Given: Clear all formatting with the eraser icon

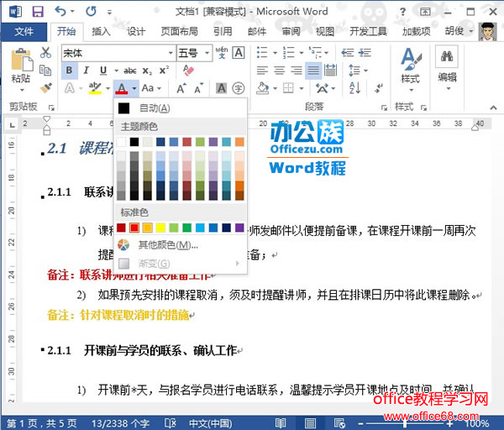Looking at the screenshot, I should point(188,70).
